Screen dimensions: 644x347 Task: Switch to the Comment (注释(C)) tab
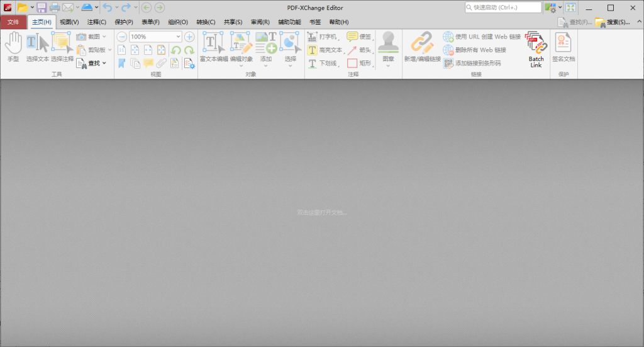(x=96, y=22)
